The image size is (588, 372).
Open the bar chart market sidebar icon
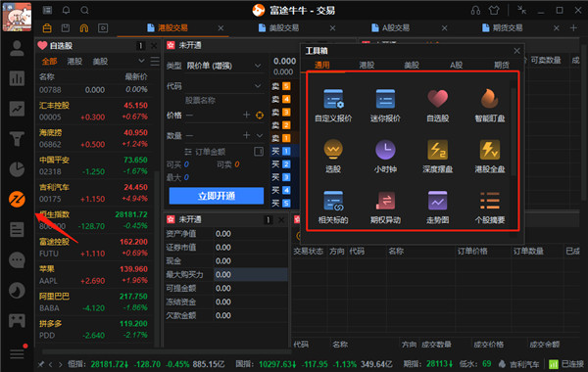point(17,78)
